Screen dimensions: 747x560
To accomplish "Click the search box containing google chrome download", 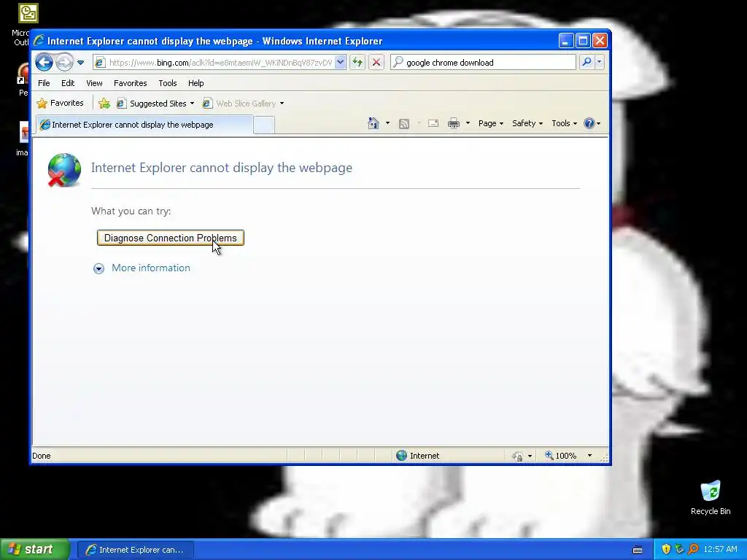I will pyautogui.click(x=483, y=63).
